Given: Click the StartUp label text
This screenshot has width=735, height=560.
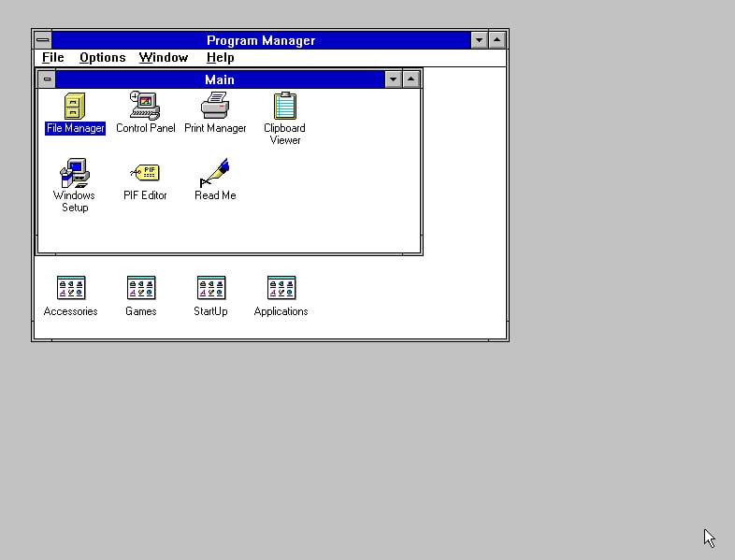Looking at the screenshot, I should click(x=211, y=311).
